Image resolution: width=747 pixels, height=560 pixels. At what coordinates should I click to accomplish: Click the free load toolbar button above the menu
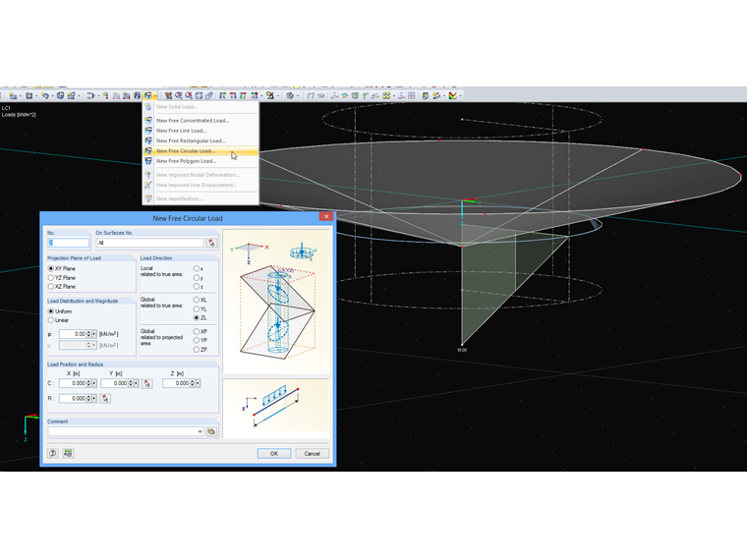(148, 95)
